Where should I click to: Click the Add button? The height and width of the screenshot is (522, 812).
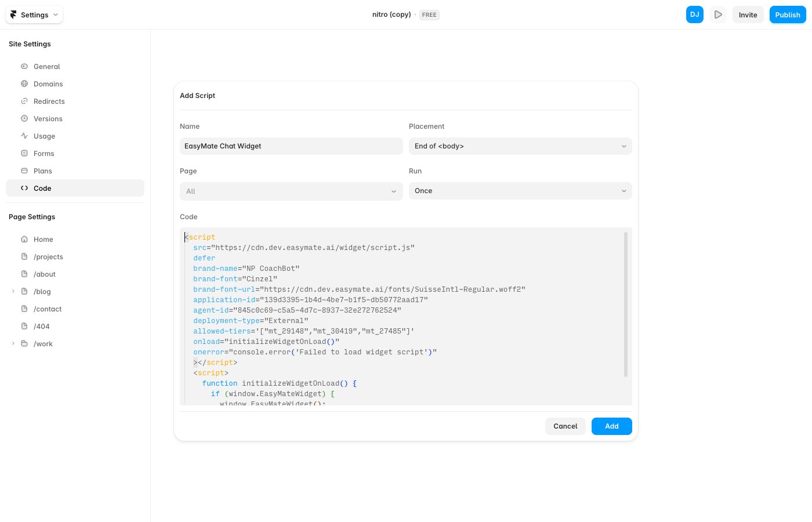coord(612,426)
